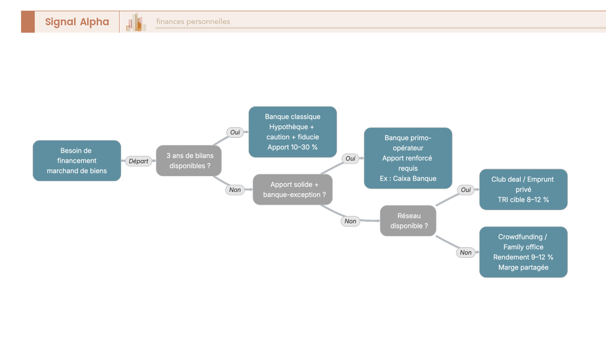The image size is (606, 364).
Task: Select the 3 ans de bilans decision node
Action: point(190,161)
